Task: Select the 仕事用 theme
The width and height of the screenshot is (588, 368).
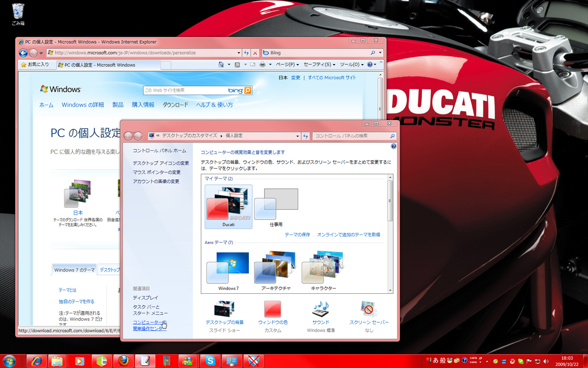Action: (x=276, y=207)
